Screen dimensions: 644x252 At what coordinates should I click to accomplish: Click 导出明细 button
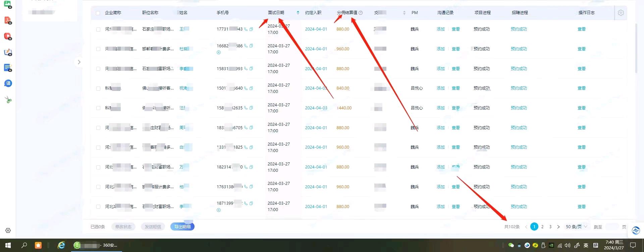pos(182,227)
